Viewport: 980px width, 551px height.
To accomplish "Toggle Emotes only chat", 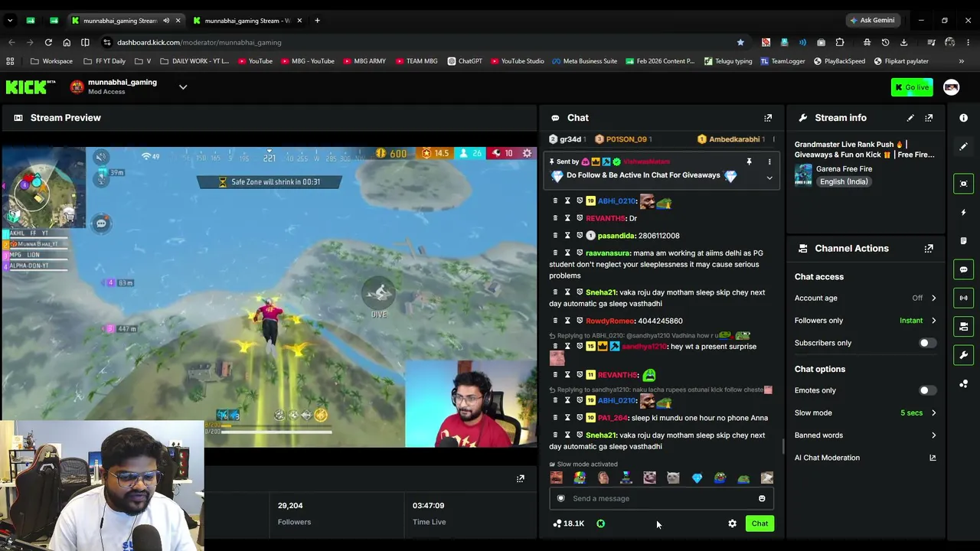I will 927,390.
